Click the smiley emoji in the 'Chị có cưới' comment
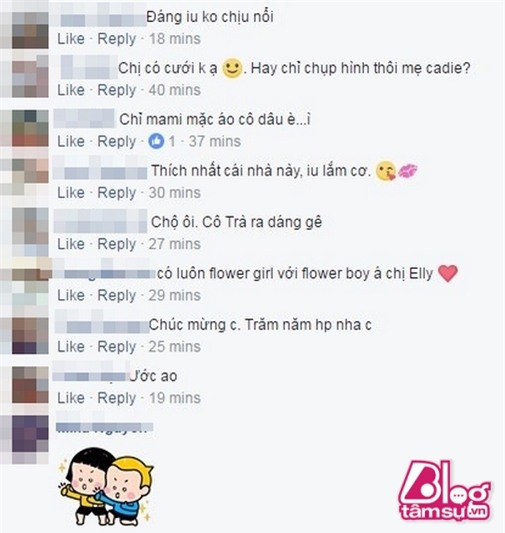This screenshot has height=533, width=505. (x=232, y=69)
